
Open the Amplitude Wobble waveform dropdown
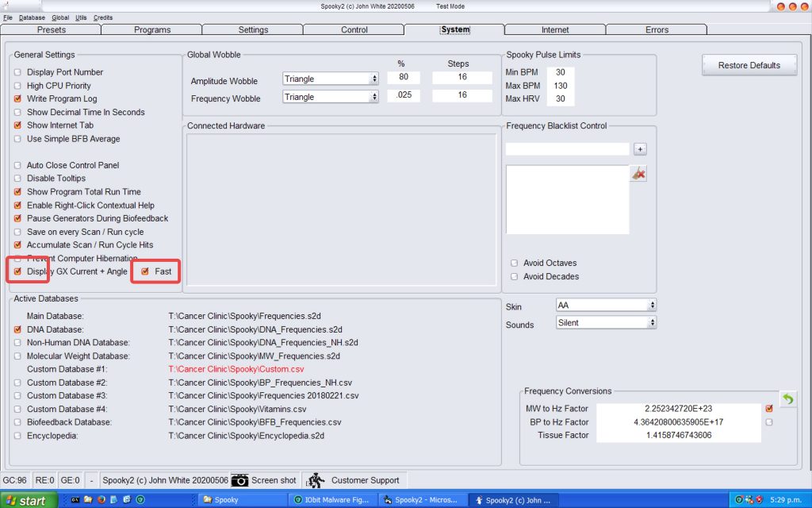coord(331,79)
